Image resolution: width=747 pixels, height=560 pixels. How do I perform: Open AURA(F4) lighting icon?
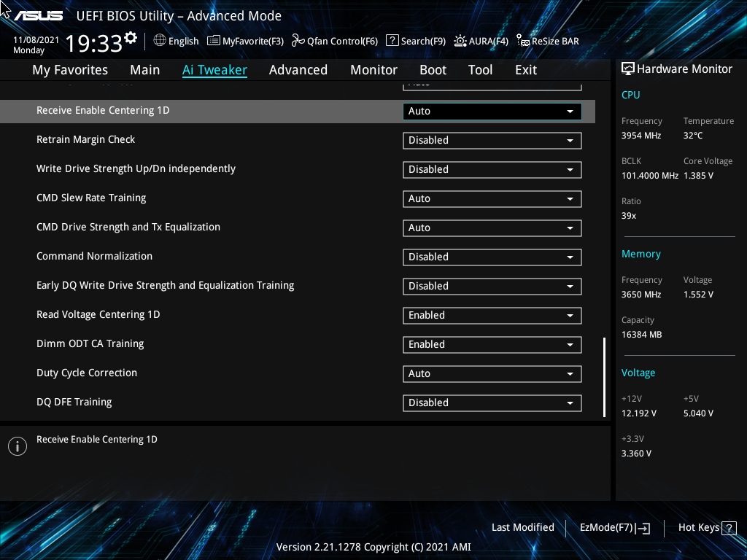click(x=460, y=41)
